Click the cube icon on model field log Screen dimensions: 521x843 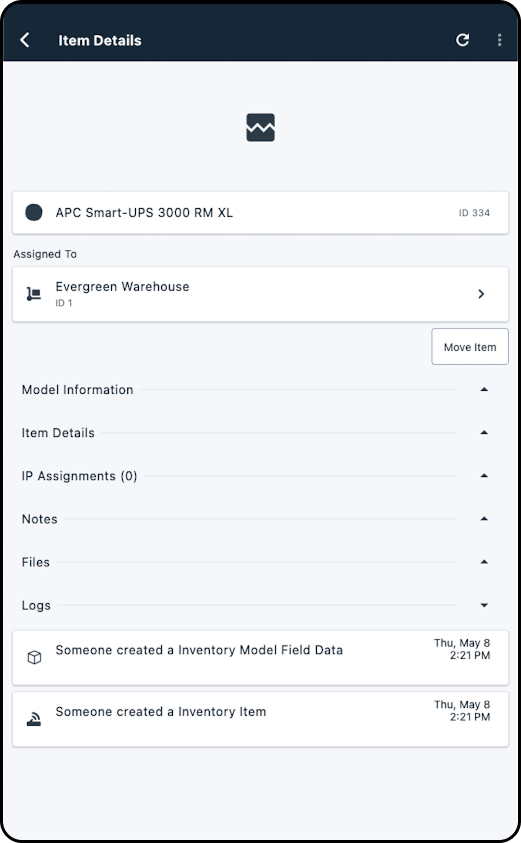click(x=34, y=657)
